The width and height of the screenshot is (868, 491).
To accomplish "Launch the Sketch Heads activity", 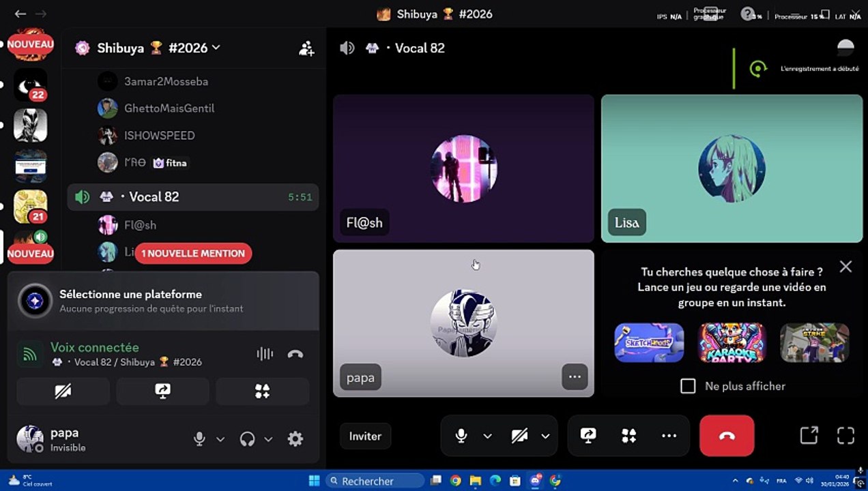I will point(649,342).
